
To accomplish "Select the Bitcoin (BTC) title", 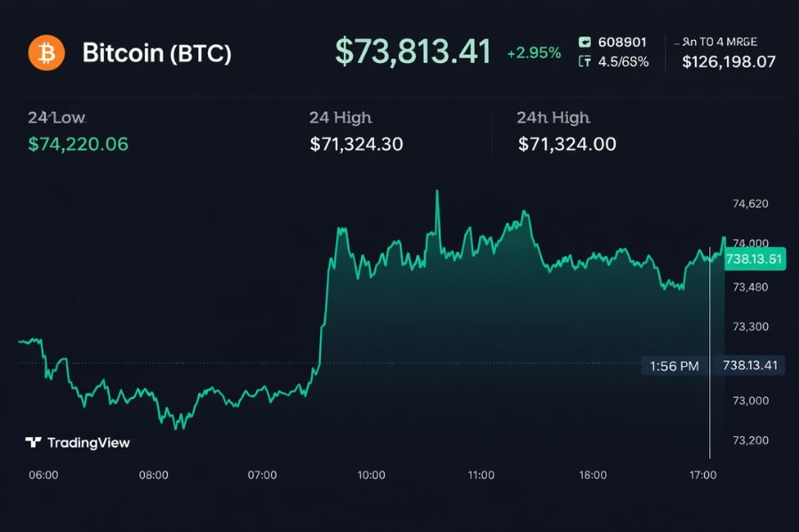I will [x=156, y=52].
